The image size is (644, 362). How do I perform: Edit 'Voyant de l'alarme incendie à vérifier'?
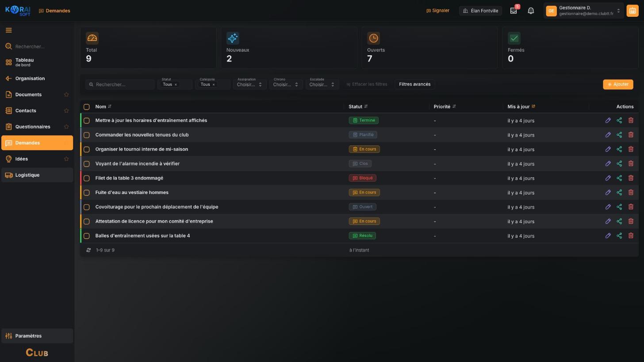(x=608, y=164)
